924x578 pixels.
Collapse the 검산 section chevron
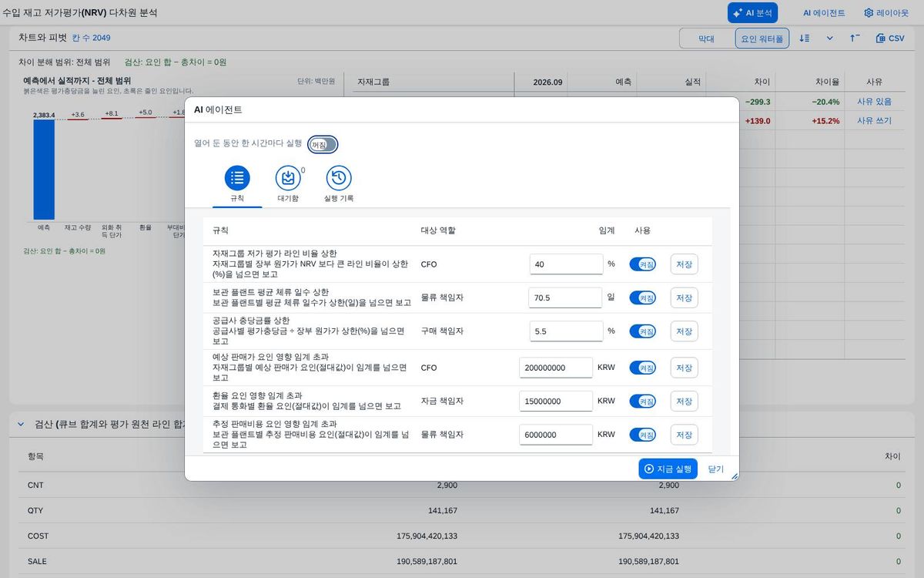20,424
